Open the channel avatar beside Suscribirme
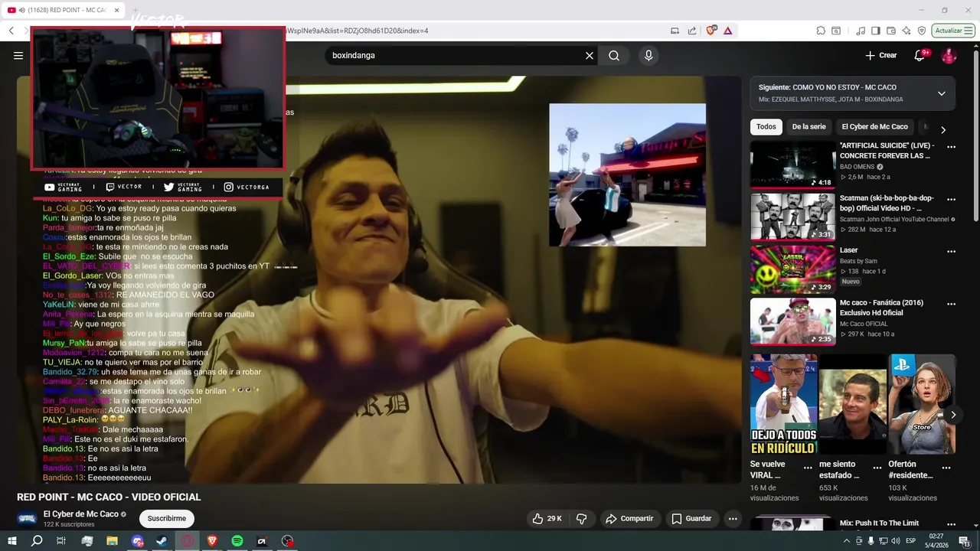 click(27, 518)
